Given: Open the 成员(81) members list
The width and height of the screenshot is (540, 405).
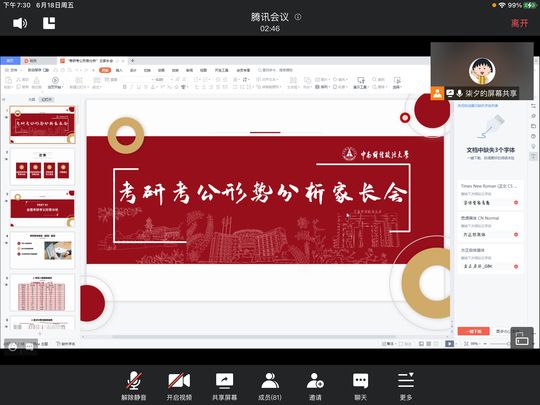Looking at the screenshot, I should click(x=270, y=386).
